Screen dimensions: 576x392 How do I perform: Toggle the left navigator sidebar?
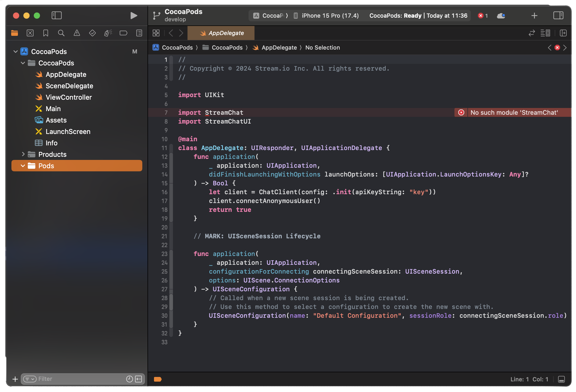[57, 16]
